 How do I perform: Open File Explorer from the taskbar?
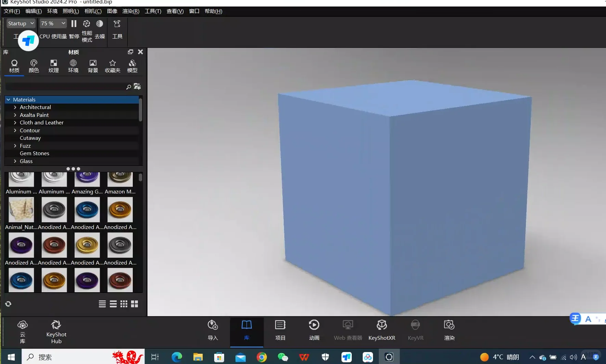(198, 357)
